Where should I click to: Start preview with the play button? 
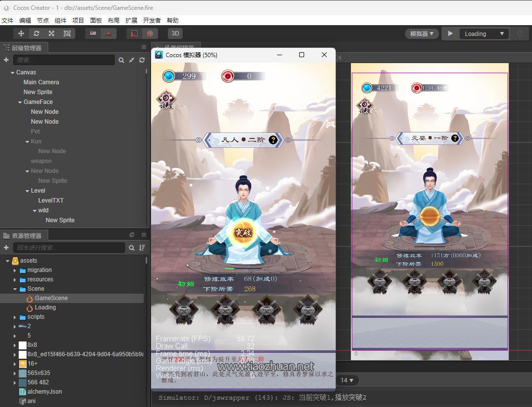[x=450, y=34]
